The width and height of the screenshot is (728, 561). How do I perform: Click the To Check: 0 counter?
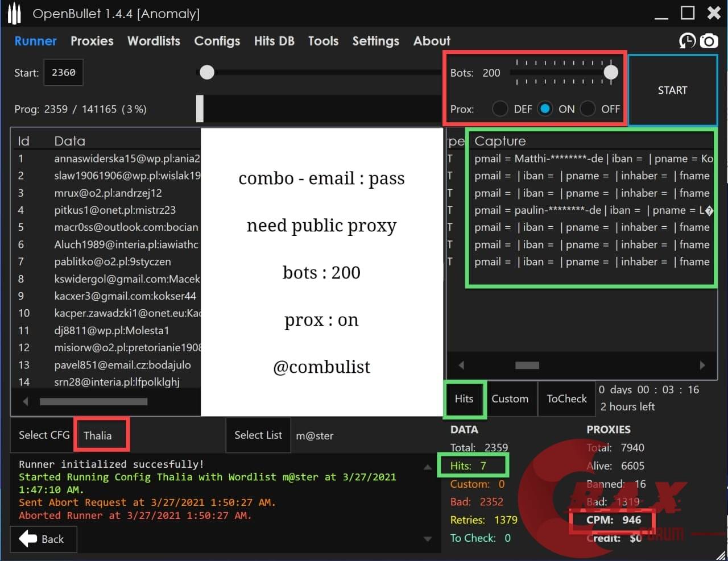480,538
